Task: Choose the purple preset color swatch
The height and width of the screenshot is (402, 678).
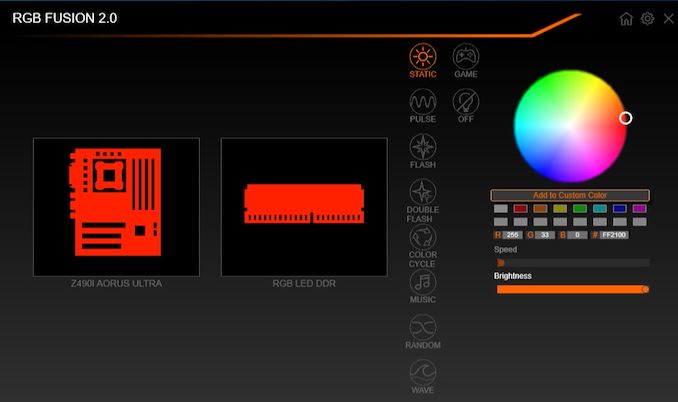Action: click(x=640, y=209)
